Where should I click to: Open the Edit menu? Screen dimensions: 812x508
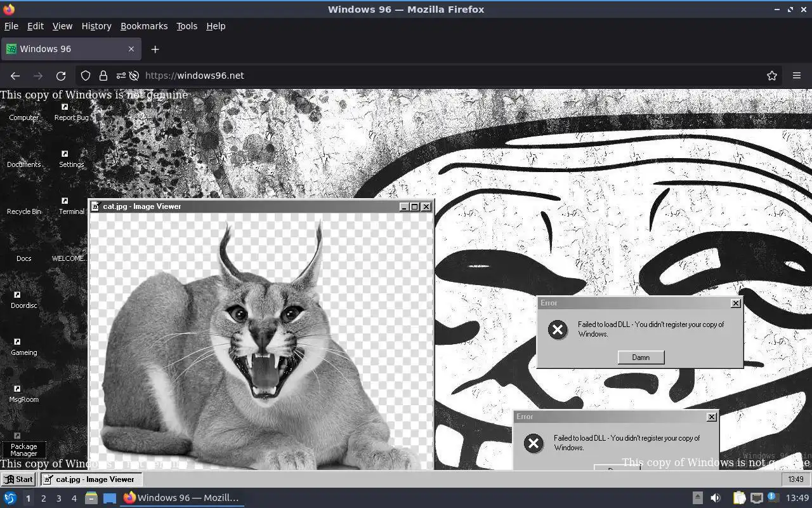(x=36, y=26)
